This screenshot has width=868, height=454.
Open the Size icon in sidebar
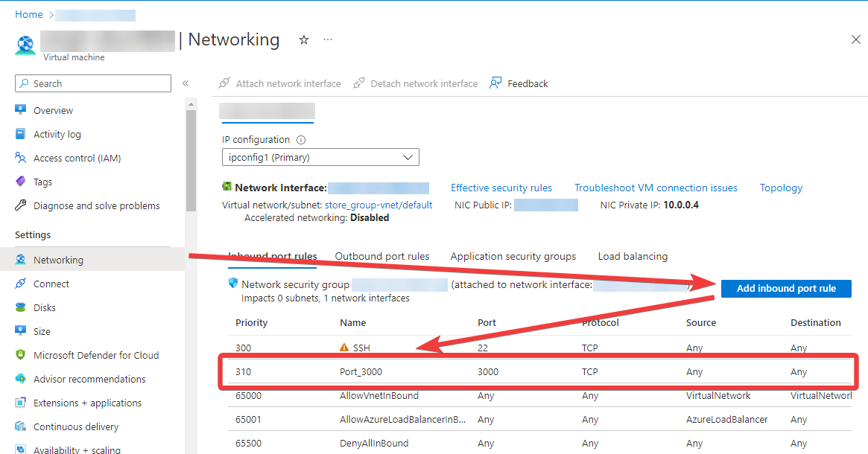click(20, 330)
